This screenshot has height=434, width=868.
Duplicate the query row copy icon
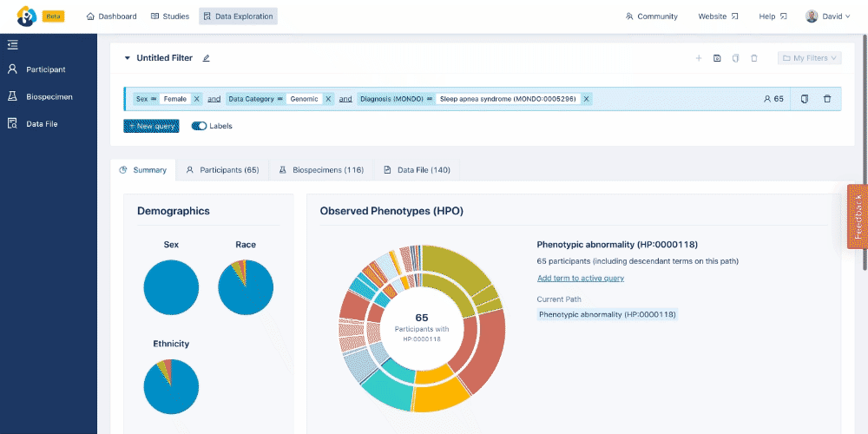click(805, 99)
